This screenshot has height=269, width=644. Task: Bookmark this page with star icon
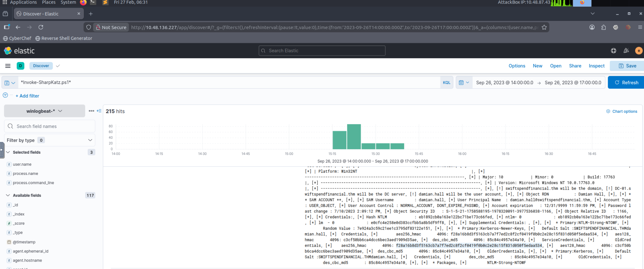click(x=544, y=27)
